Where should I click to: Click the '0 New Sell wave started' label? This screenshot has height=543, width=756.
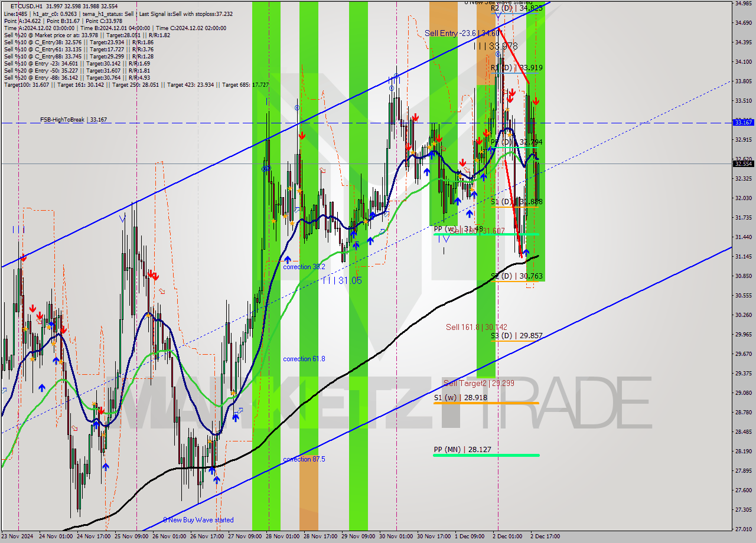498,2
